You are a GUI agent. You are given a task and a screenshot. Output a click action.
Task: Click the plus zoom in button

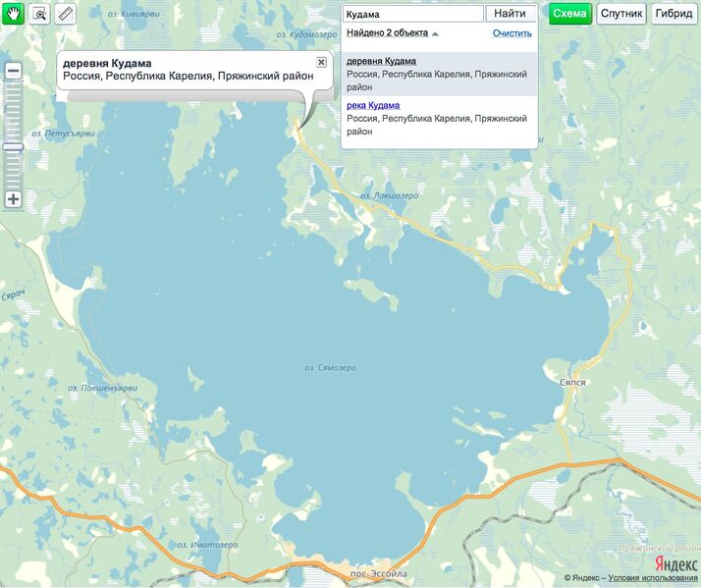pos(14,199)
